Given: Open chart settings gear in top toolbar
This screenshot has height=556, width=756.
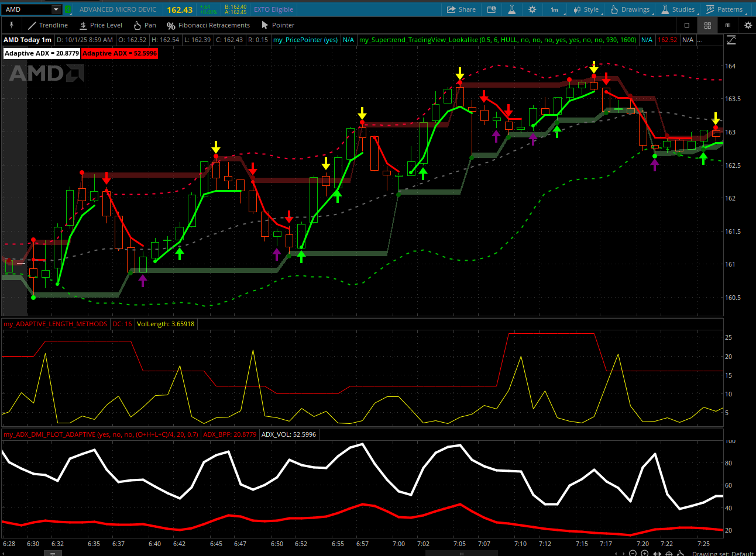Looking at the screenshot, I should (x=532, y=9).
